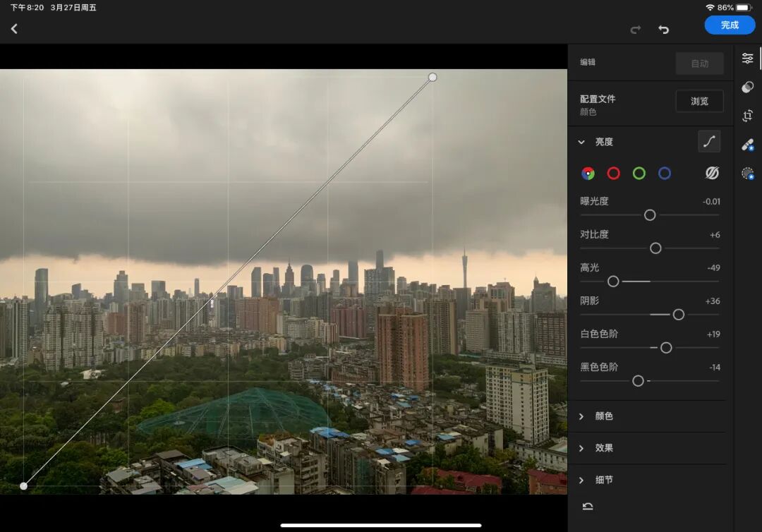This screenshot has width=762, height=532.
Task: Tap the redo arrow icon
Action: (635, 30)
